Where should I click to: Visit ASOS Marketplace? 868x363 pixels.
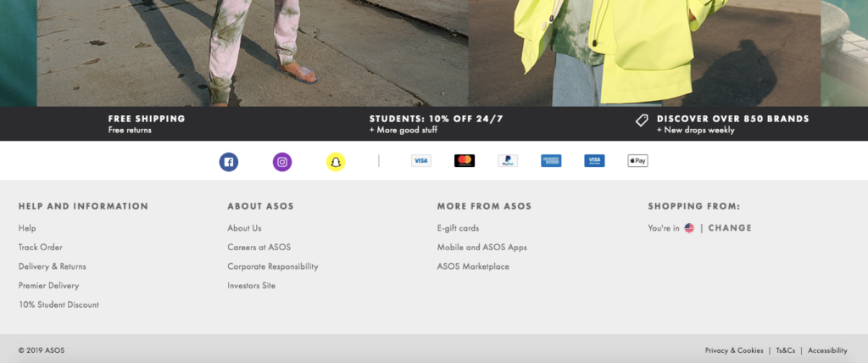[473, 266]
